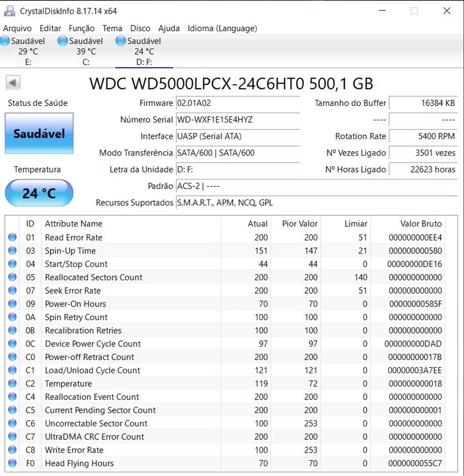This screenshot has height=476, width=464.
Task: Click the status orb beside Device Power Cycle Count
Action: click(x=12, y=344)
